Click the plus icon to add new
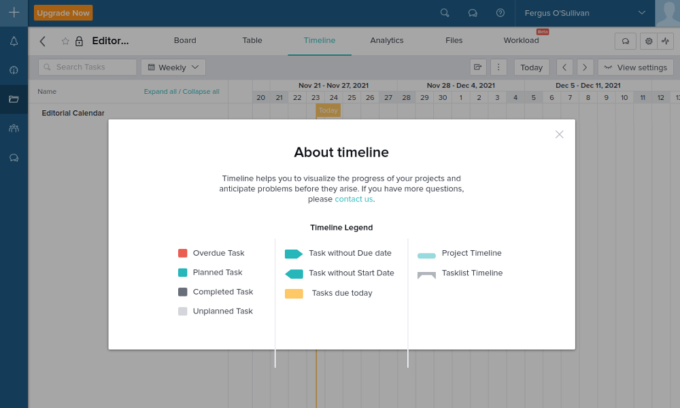 14,13
